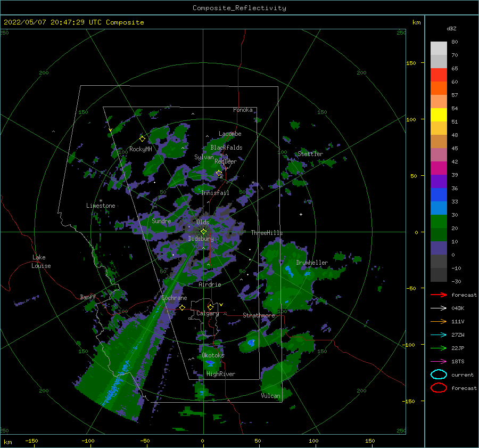Click the Ponoka city label

point(243,110)
